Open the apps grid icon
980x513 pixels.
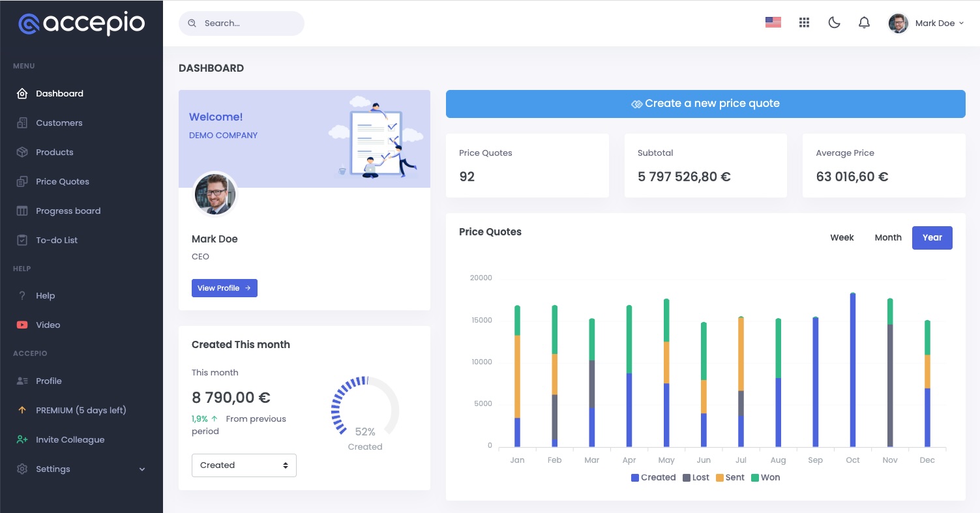point(804,22)
